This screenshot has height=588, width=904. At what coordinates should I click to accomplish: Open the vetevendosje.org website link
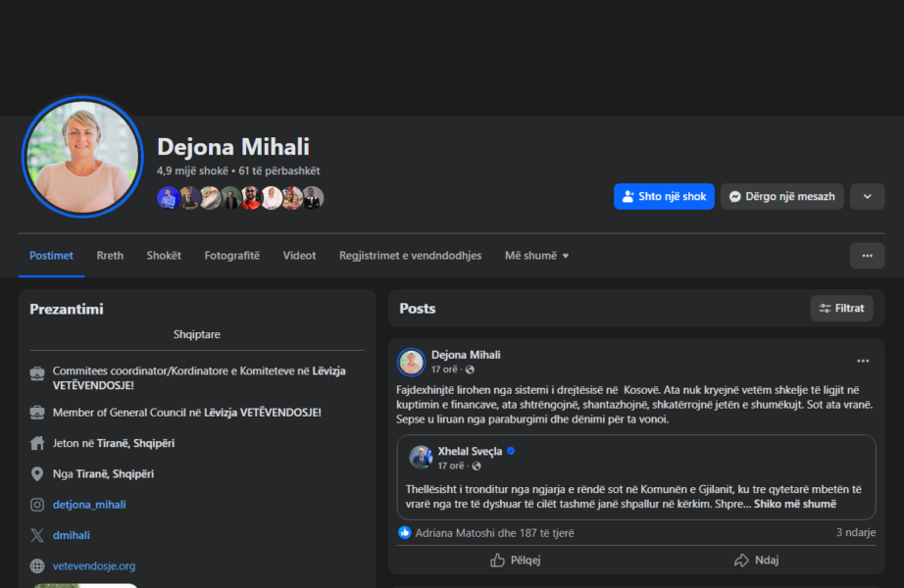pyautogui.click(x=94, y=565)
